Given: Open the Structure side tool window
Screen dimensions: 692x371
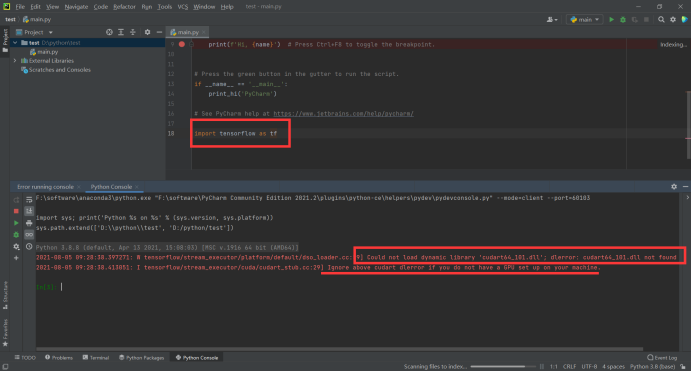Looking at the screenshot, I should pos(5,295).
